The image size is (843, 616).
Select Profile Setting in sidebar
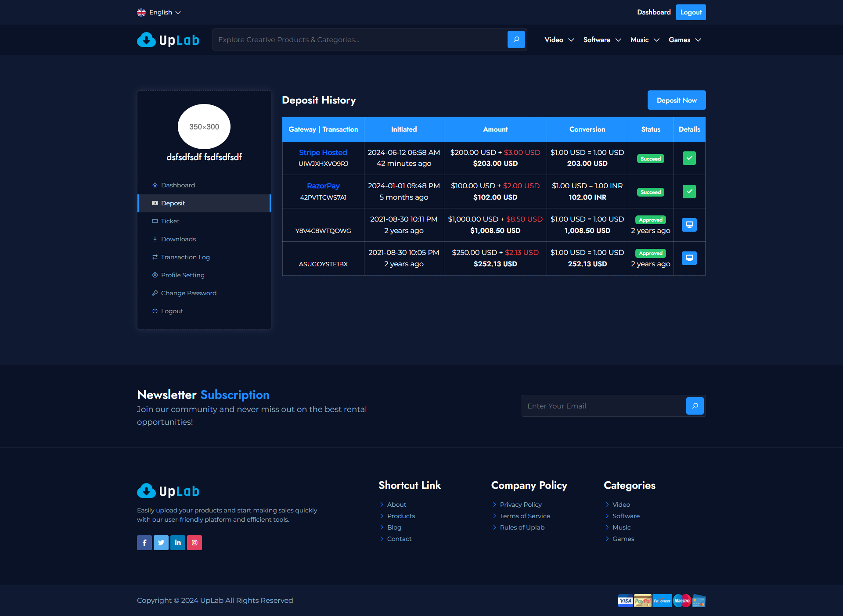coord(183,275)
